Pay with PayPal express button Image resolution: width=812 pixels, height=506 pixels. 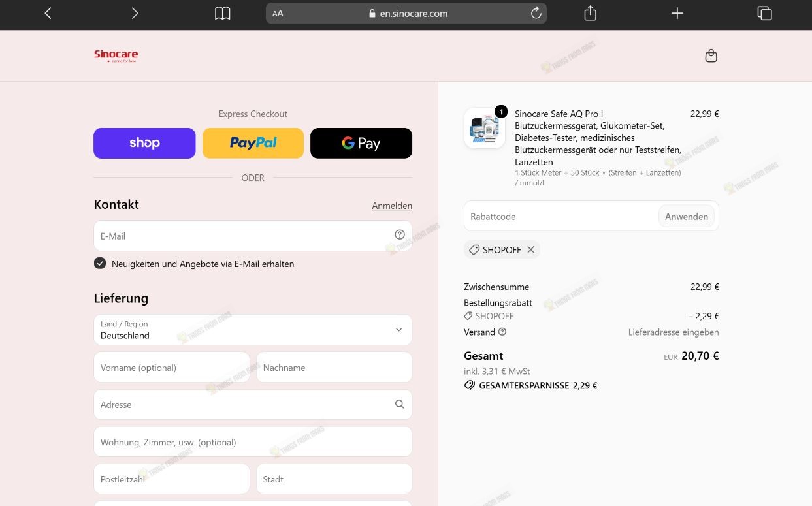(x=253, y=143)
